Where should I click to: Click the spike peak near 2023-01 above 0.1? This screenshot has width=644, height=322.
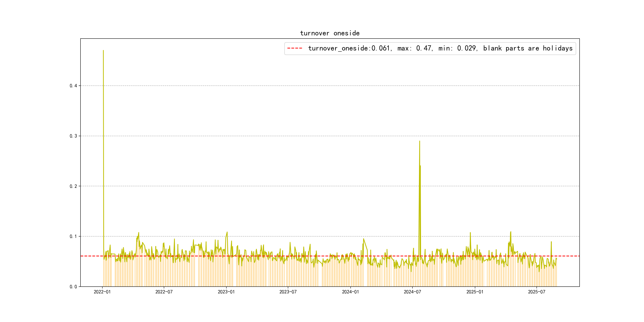click(x=227, y=232)
